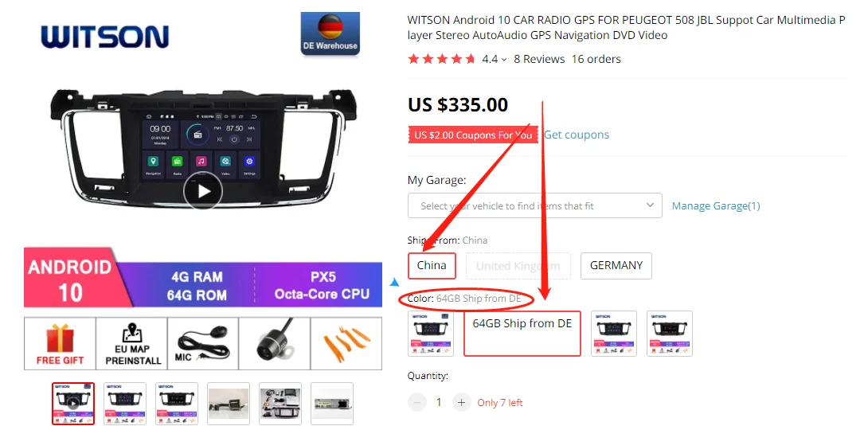
Task: Open the My Garage vehicle dropdown
Action: click(x=535, y=205)
